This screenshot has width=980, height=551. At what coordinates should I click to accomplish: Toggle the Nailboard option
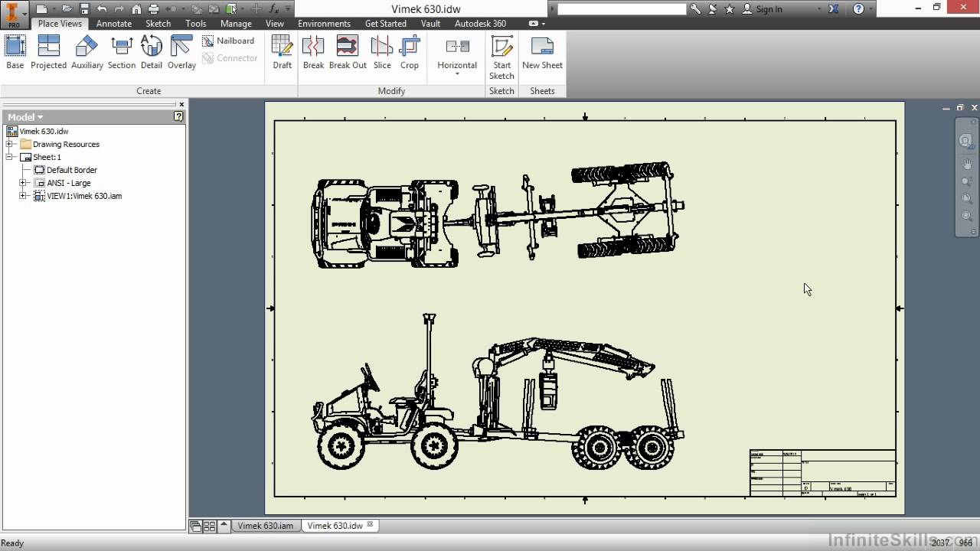pyautogui.click(x=229, y=41)
